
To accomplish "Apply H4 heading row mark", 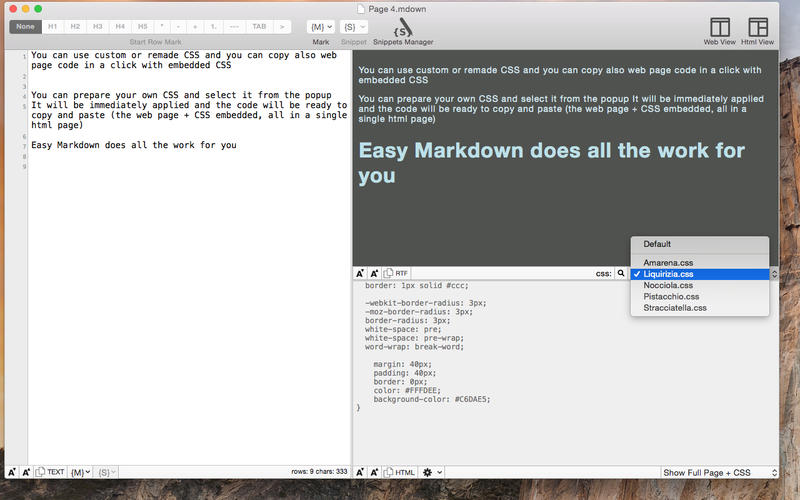I will click(x=120, y=27).
